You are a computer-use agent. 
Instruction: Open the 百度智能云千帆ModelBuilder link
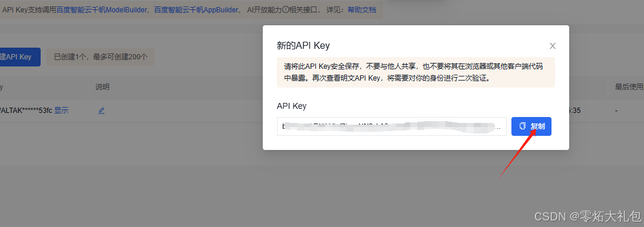click(101, 10)
